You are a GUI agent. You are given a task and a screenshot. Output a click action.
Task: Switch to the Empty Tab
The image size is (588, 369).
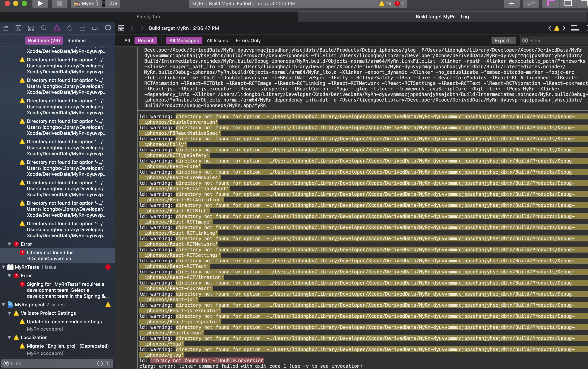click(x=148, y=17)
